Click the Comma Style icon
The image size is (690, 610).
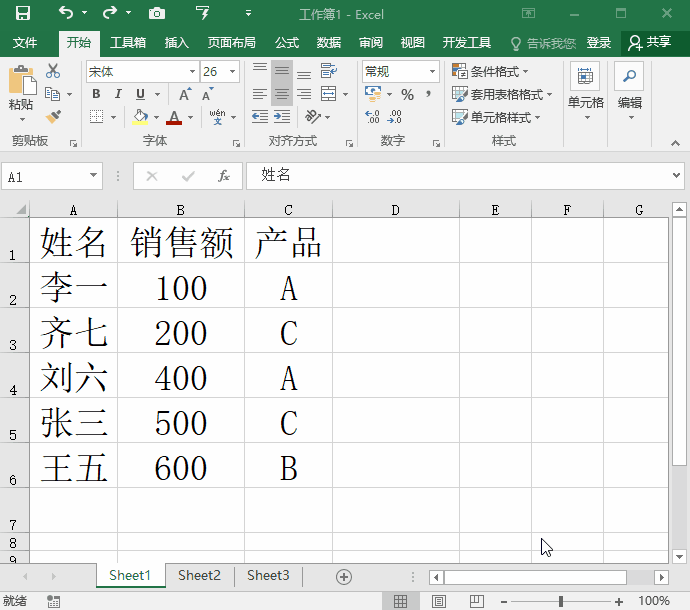[x=428, y=94]
